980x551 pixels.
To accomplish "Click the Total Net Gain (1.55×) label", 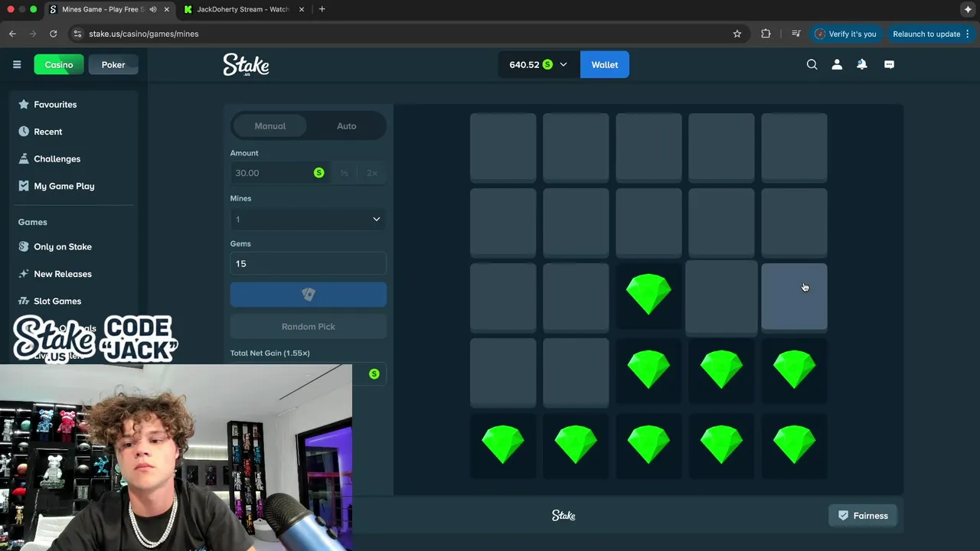I will pyautogui.click(x=269, y=353).
